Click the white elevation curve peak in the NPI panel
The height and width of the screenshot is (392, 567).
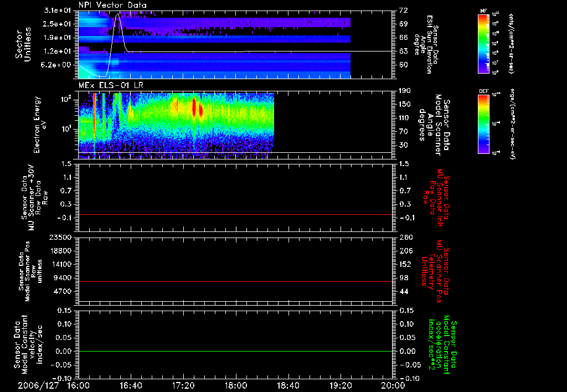[x=118, y=14]
